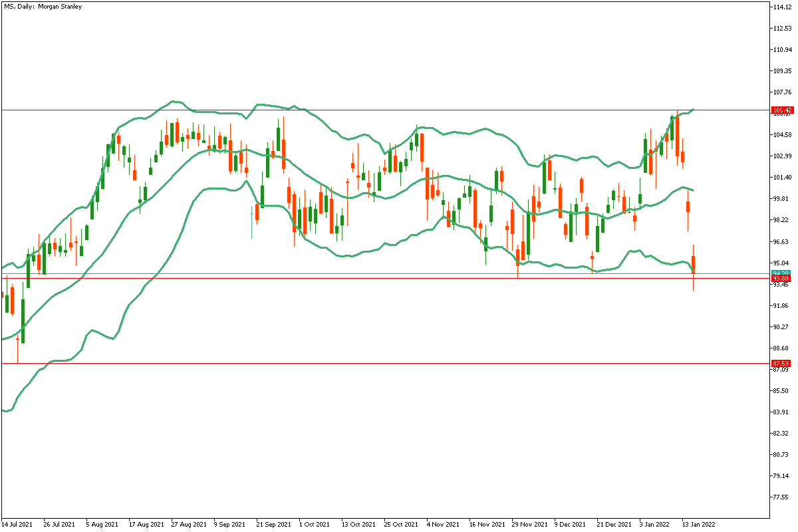Click the green 94.20 current price tag
Screen dimensions: 798x532
pos(781,273)
